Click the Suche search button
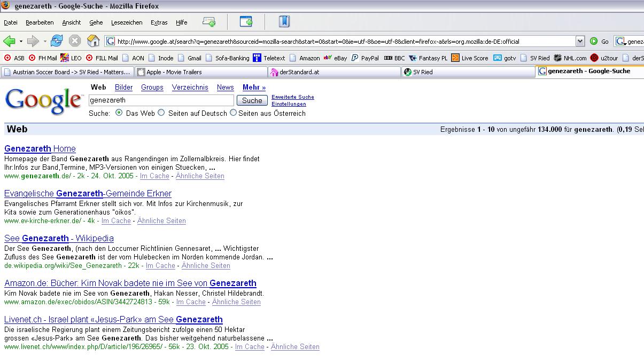644x356 pixels. point(252,100)
